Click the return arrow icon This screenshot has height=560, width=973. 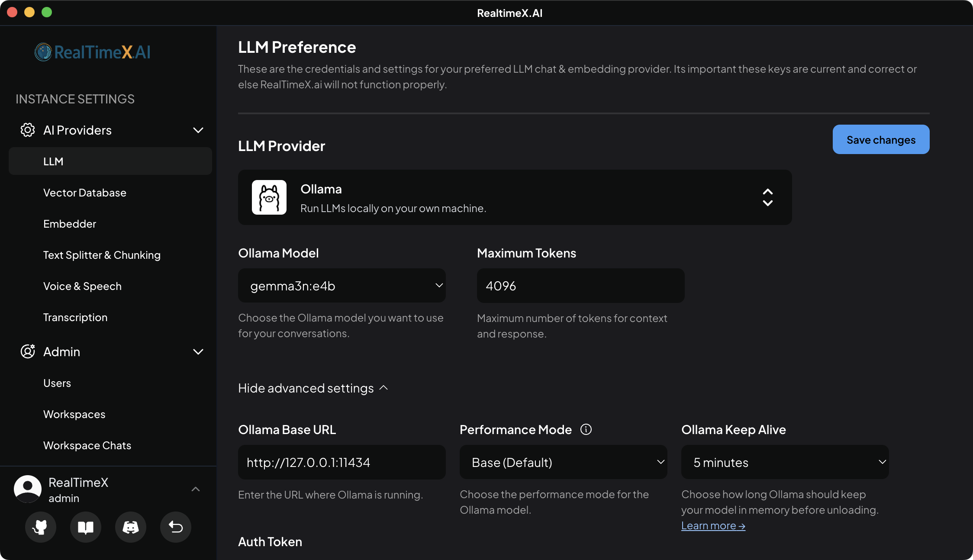click(175, 527)
